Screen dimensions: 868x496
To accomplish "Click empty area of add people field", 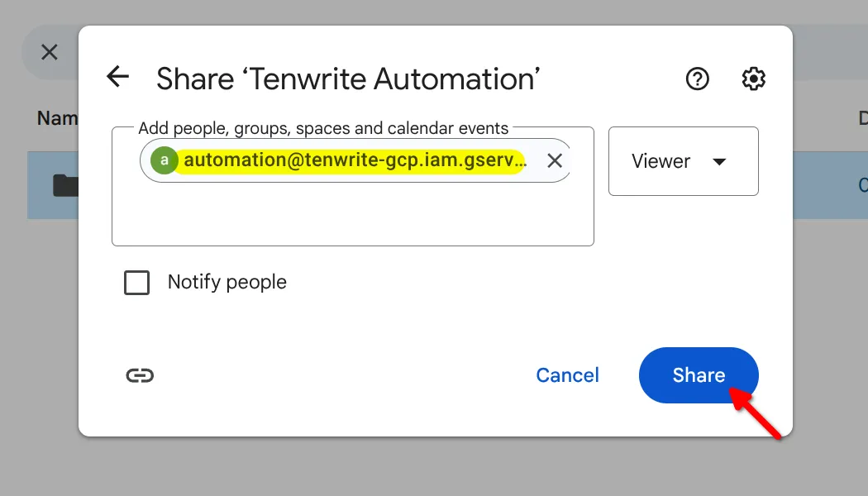I will tap(352, 213).
